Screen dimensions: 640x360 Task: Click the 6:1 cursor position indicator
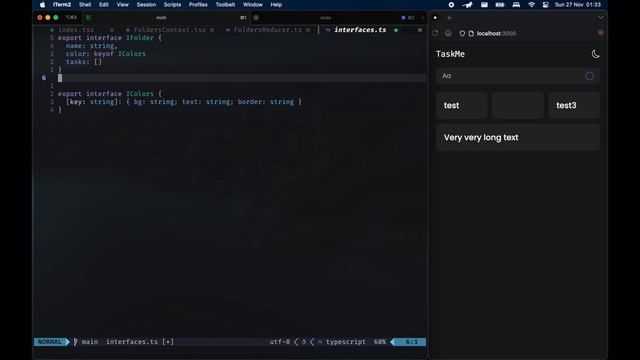click(411, 342)
